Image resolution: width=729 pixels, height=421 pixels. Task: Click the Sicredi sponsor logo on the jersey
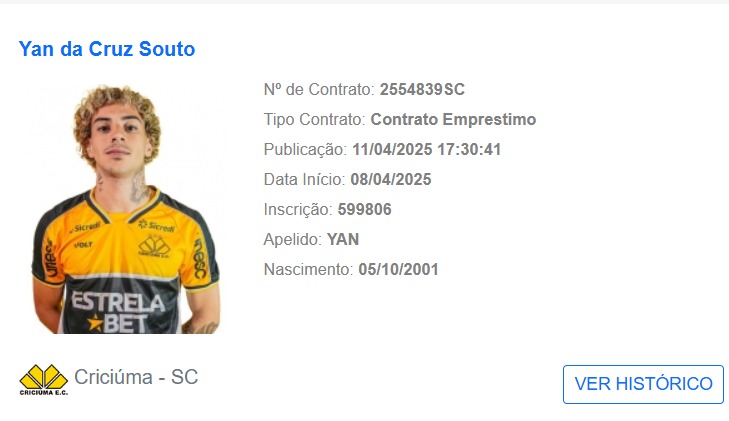tap(156, 226)
